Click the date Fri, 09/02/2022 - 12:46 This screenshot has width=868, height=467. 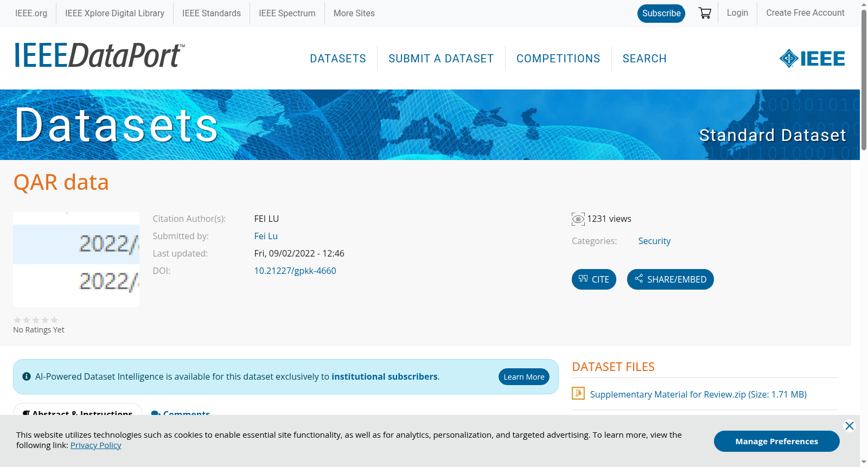coord(299,253)
